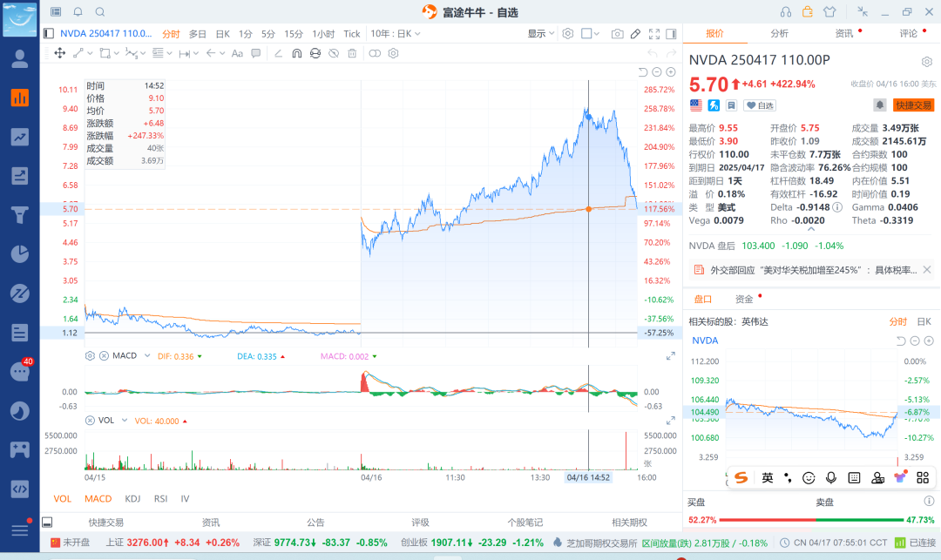Open the account profile sidebar icon

click(x=20, y=58)
